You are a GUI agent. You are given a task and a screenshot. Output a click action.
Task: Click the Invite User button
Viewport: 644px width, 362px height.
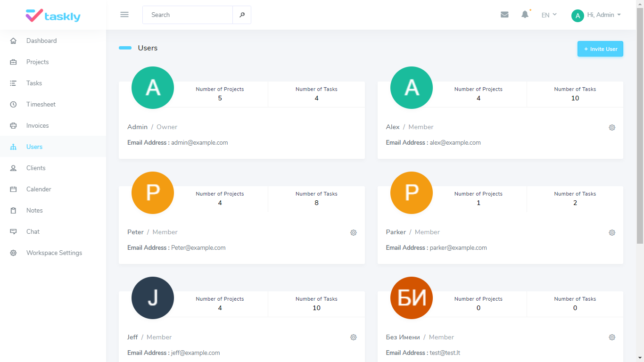click(600, 49)
